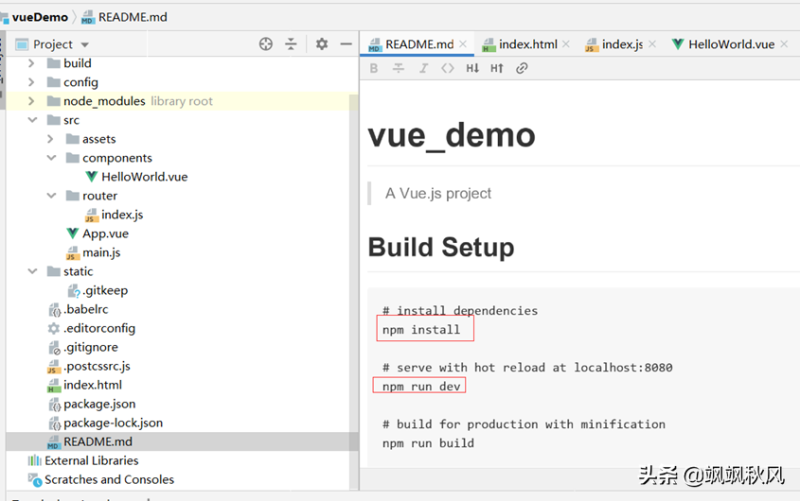Viewport: 800px width, 501px height.
Task: Click the collapse all icon in Project panel
Action: [x=291, y=44]
